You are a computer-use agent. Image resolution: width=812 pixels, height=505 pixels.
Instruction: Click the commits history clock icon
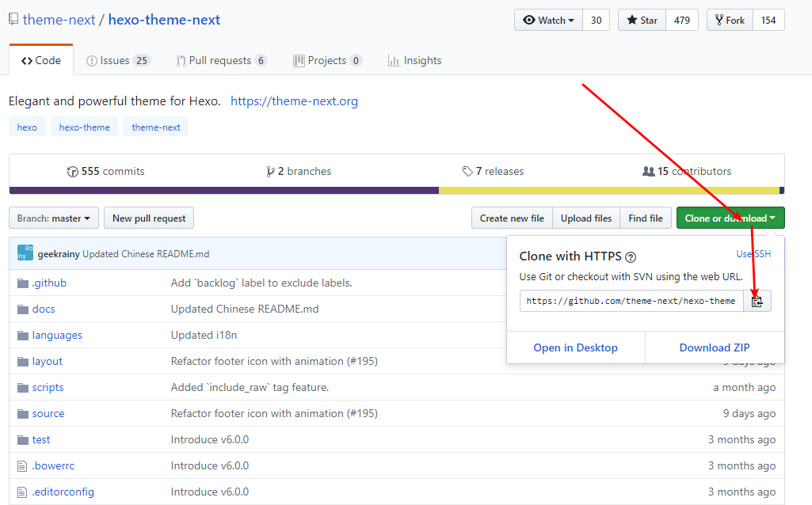coord(73,172)
